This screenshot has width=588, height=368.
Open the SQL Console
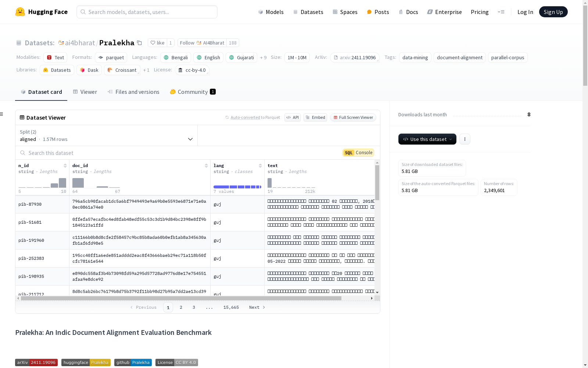pyautogui.click(x=358, y=153)
